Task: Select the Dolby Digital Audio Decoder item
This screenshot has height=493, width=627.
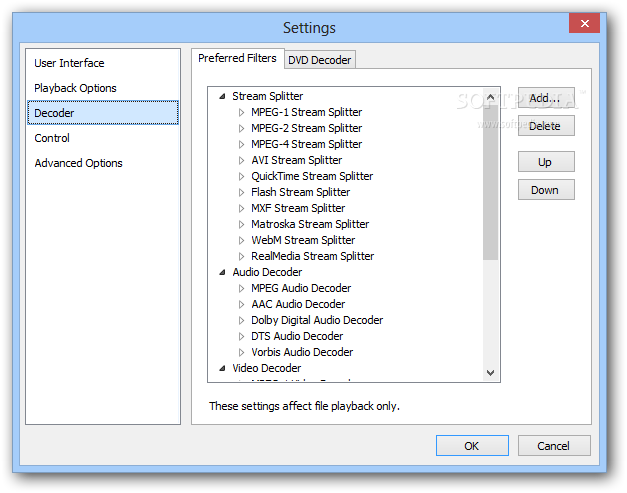Action: (x=317, y=320)
